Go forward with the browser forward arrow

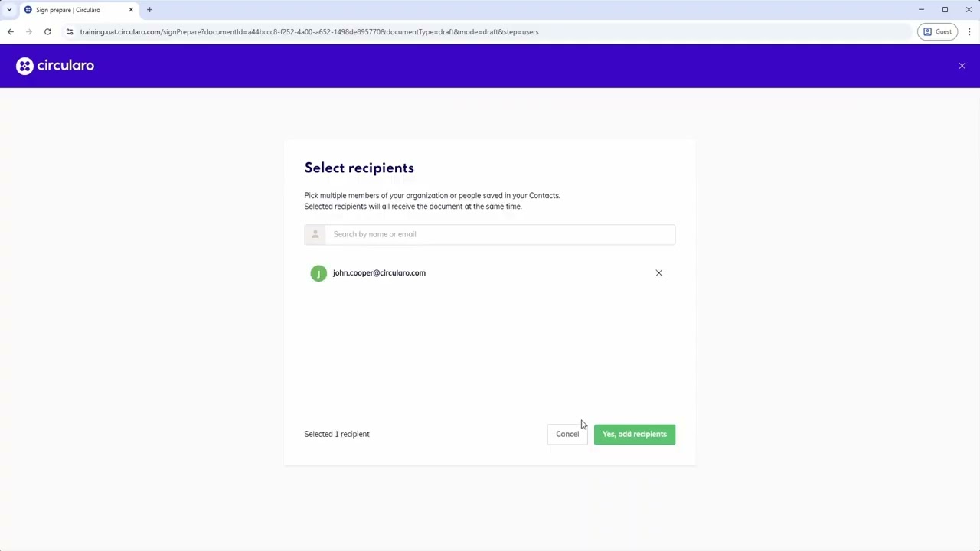click(29, 31)
